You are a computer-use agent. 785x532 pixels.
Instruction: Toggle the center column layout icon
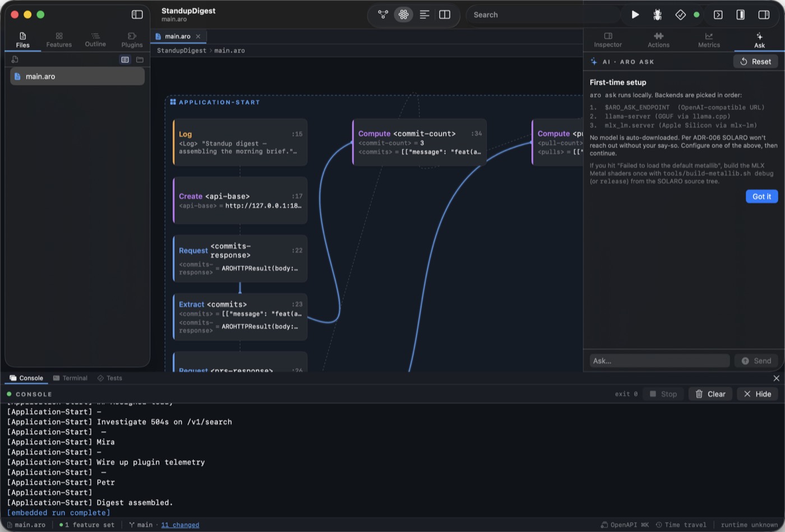(x=740, y=15)
